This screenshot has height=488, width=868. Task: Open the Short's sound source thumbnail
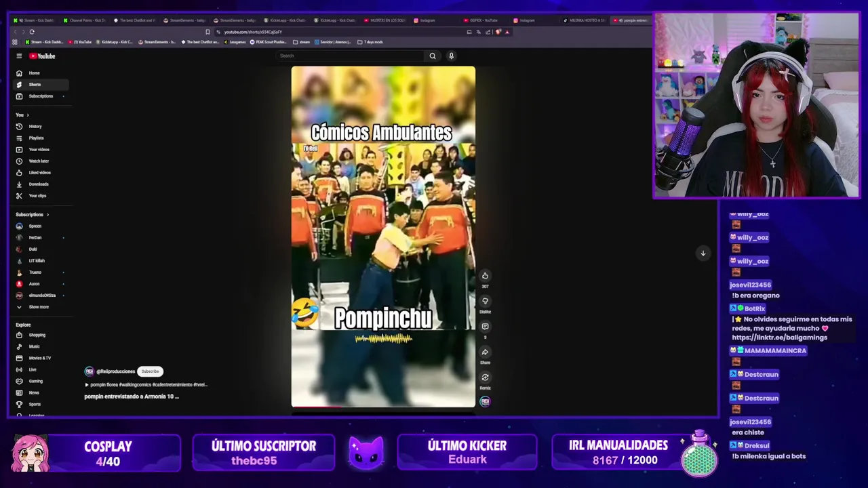point(485,401)
